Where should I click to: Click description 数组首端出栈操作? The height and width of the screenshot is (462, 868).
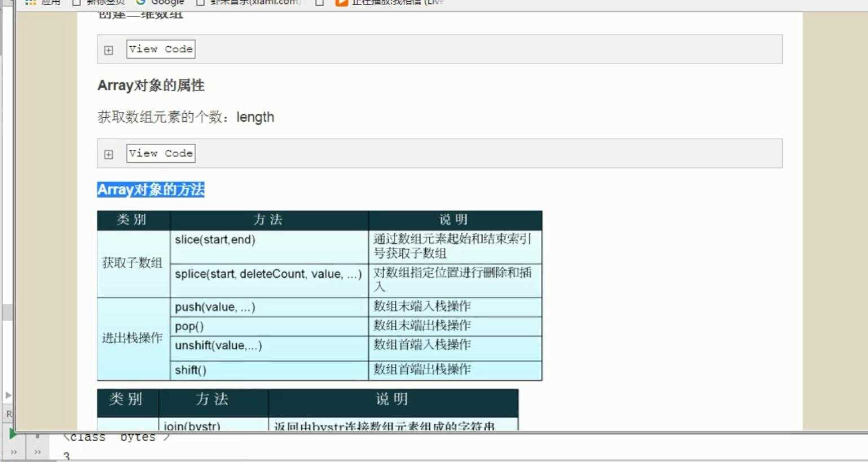pos(422,370)
